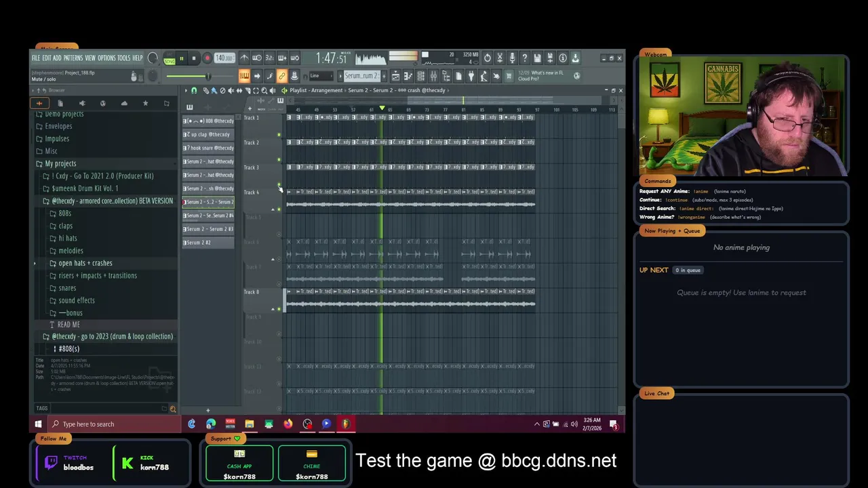Open the Channel rack icon
868x488 pixels.
tap(421, 76)
